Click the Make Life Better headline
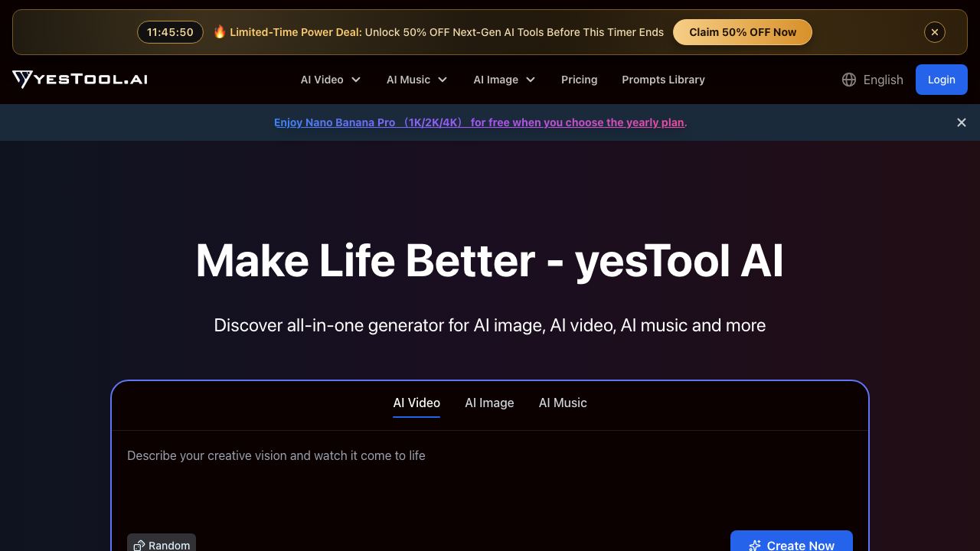This screenshot has width=980, height=551. 490,261
